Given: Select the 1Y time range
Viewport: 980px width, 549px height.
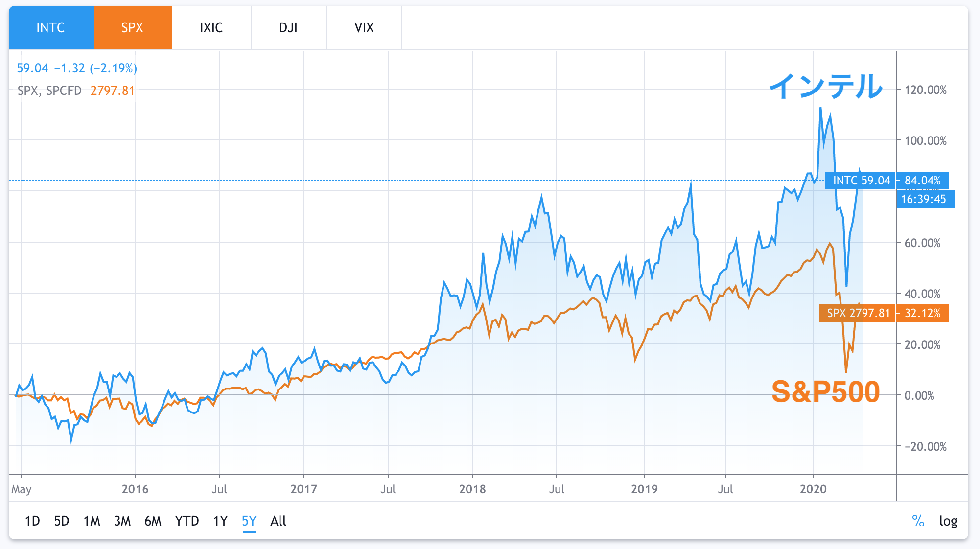Looking at the screenshot, I should [x=220, y=521].
